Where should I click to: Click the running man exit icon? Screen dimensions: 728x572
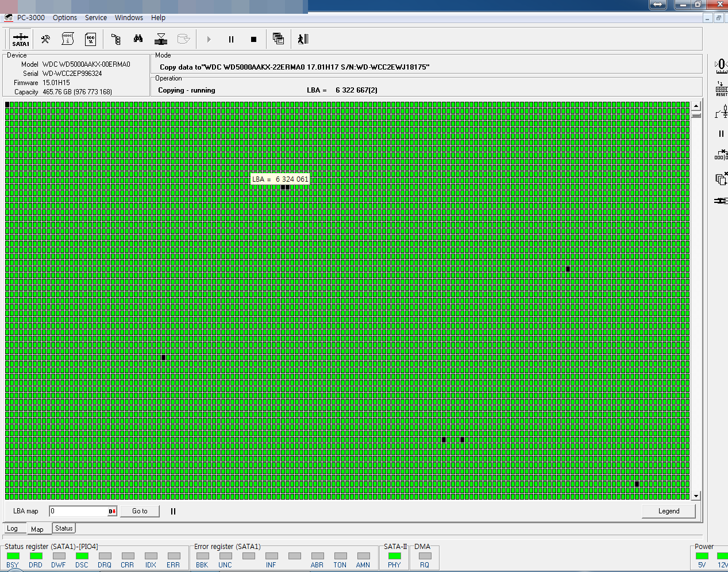point(303,39)
